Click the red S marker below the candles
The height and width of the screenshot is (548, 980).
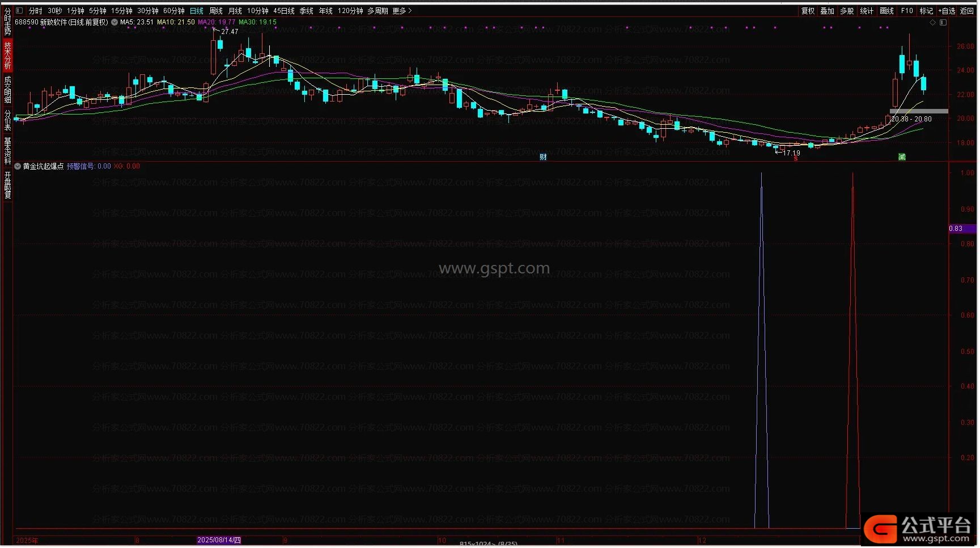[796, 159]
